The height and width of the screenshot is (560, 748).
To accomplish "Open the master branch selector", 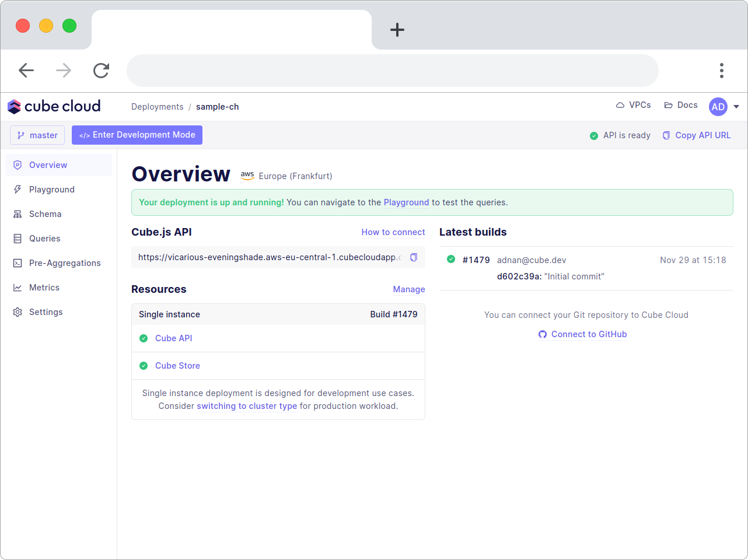I will pos(37,135).
